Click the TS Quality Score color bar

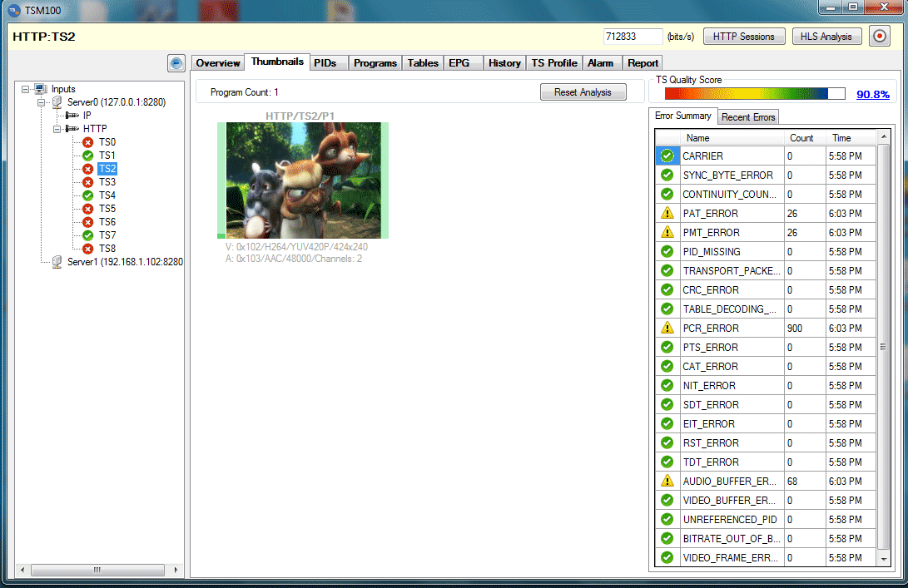click(x=754, y=94)
